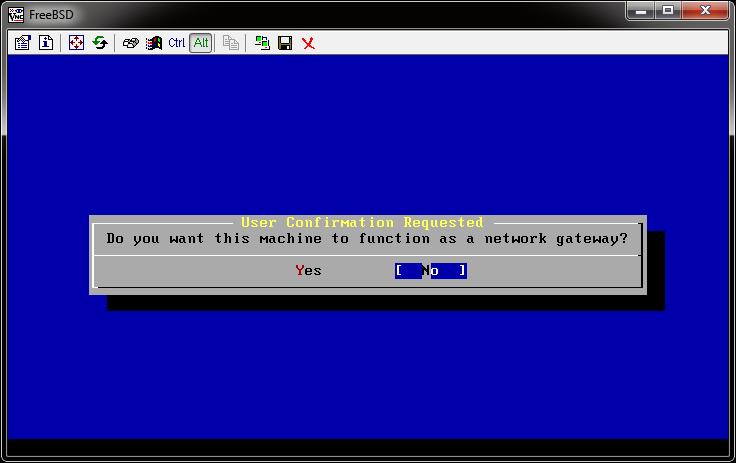Click the FreeBSD window title bar
The height and width of the screenshot is (463, 736).
click(300, 13)
